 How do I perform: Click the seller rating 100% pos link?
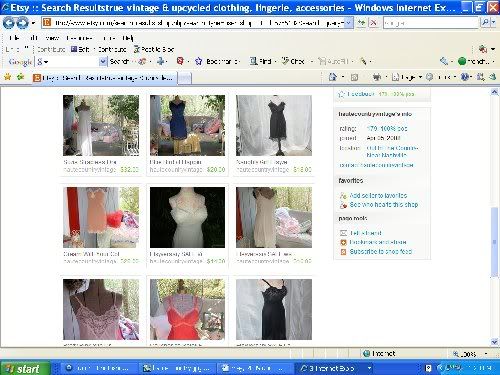(x=387, y=129)
